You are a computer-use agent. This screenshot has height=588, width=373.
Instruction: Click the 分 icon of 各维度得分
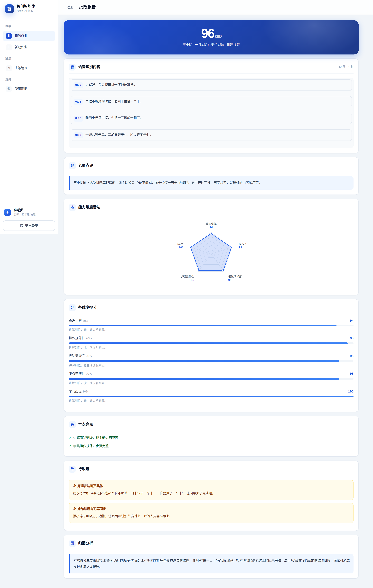[x=72, y=307]
